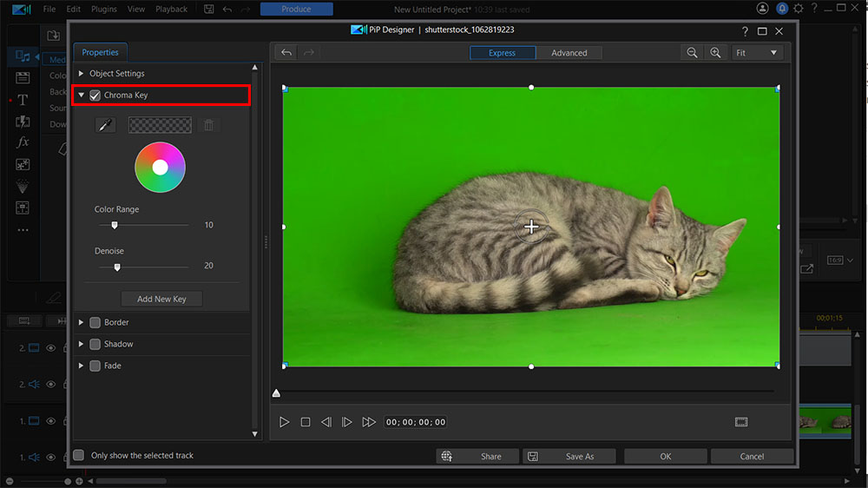Select the eyedropper color picker tool
Image resolution: width=868 pixels, height=488 pixels.
click(105, 126)
